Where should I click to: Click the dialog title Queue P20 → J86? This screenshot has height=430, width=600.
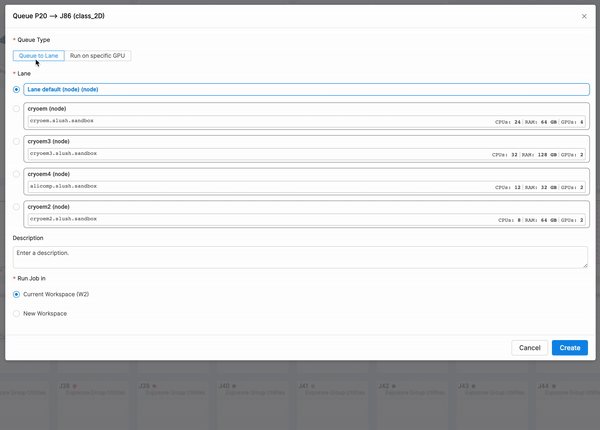59,16
